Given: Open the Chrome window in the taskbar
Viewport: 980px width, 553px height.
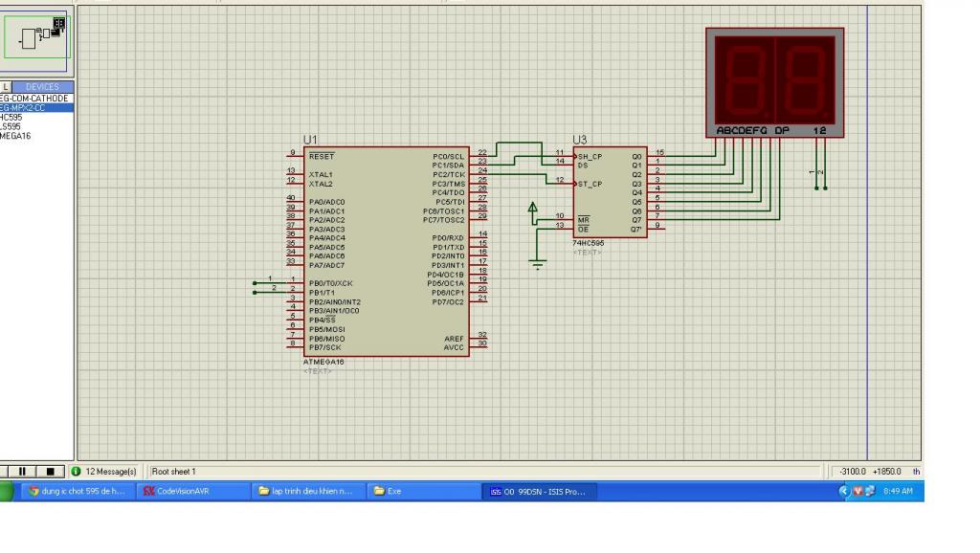Looking at the screenshot, I should click(76, 492).
